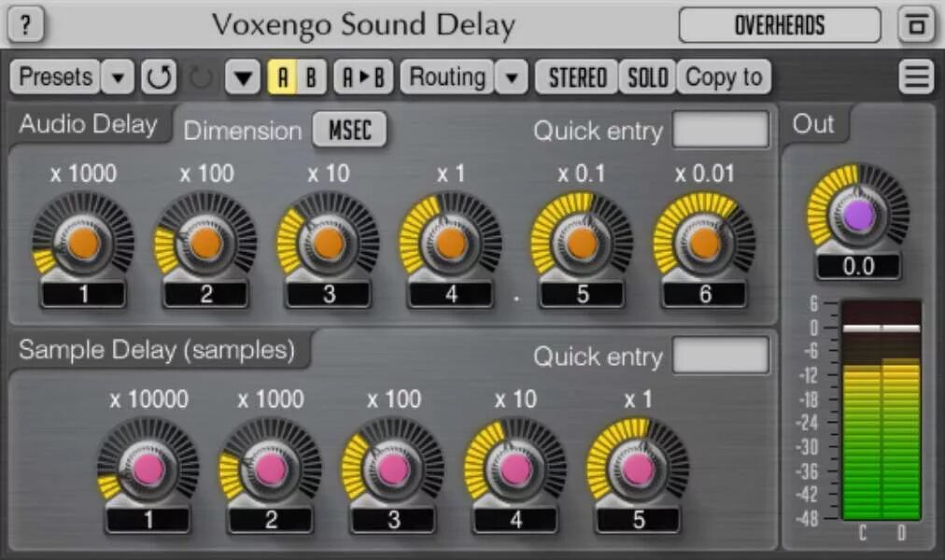Click the greyed redo arrow icon

[x=201, y=77]
